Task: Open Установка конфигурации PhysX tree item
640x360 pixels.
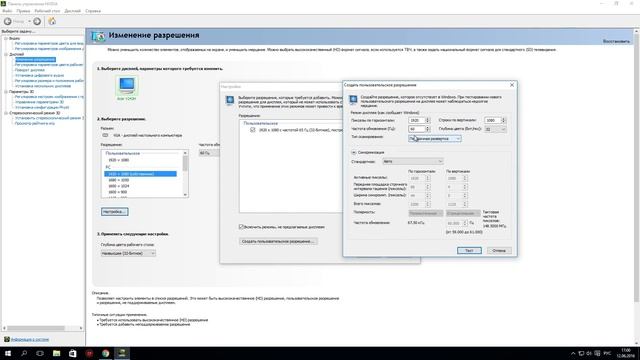Action: 42,107
